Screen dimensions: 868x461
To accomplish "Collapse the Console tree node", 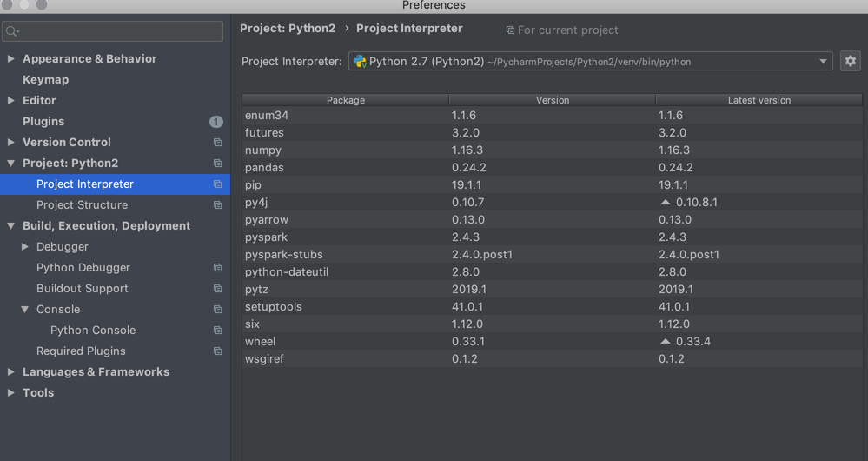I will (x=25, y=310).
